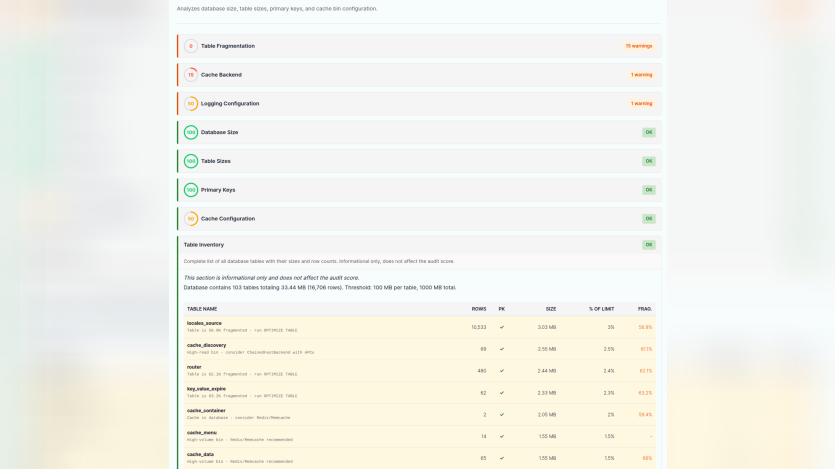Expand the Primary Keys section
Screen dimensions: 835x469
(x=419, y=190)
